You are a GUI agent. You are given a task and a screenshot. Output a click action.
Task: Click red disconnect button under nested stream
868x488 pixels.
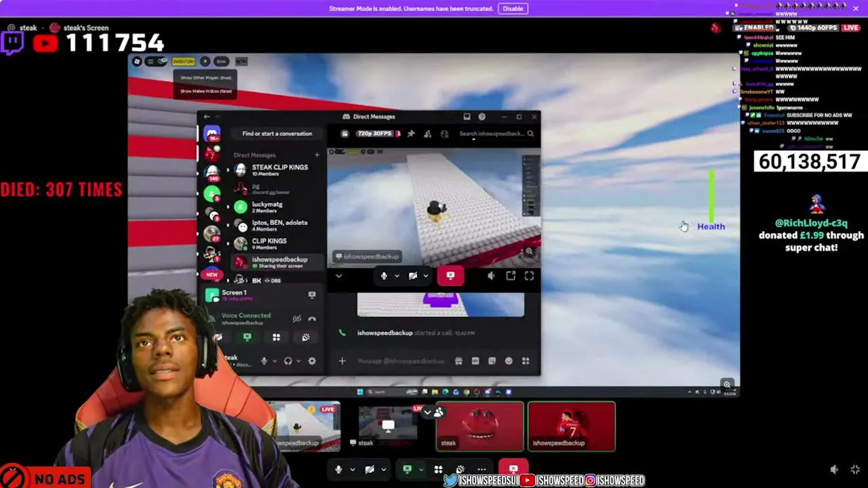pos(450,276)
